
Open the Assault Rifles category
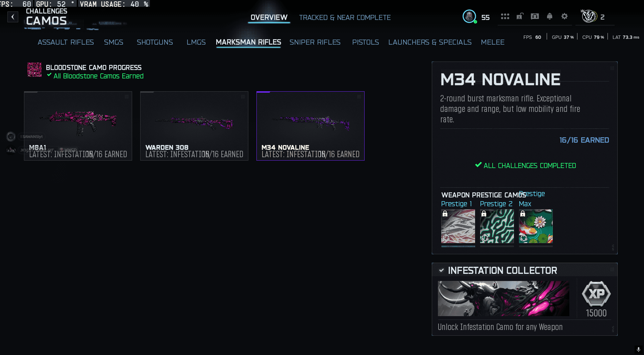click(66, 42)
